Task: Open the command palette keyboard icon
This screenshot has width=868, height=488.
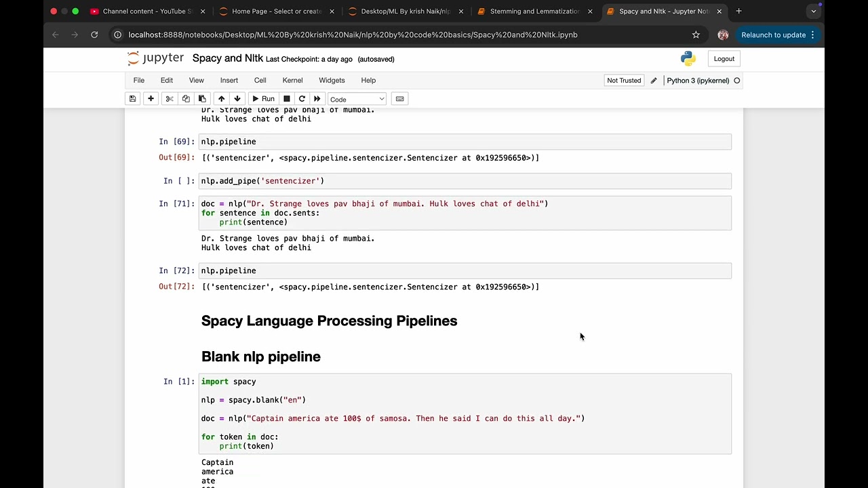Action: point(400,99)
